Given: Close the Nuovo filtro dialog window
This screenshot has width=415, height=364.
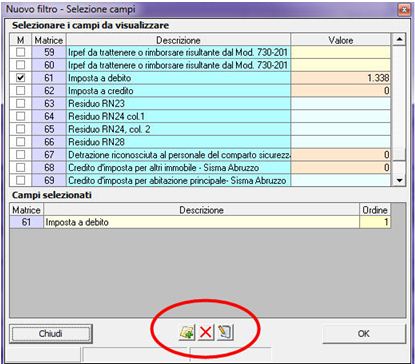Looking at the screenshot, I should click(x=404, y=9).
